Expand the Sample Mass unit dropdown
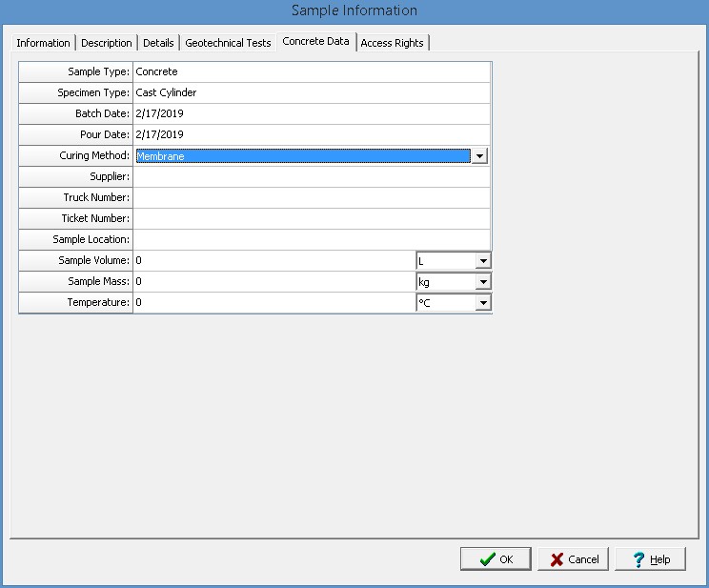Image resolution: width=709 pixels, height=588 pixels. [483, 282]
